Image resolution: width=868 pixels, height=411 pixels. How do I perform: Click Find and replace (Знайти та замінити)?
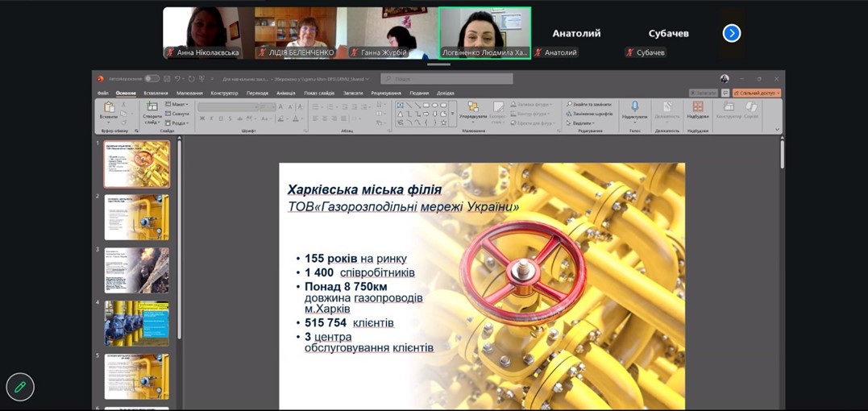point(590,104)
